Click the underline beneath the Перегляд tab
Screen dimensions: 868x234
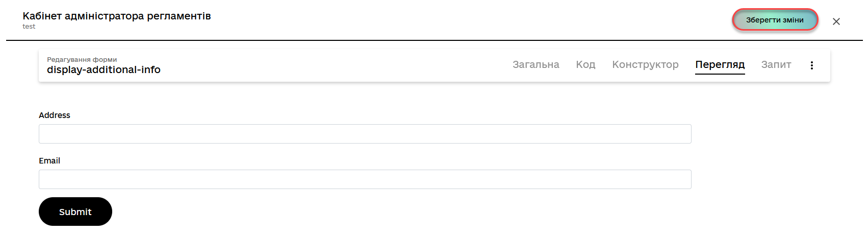720,74
